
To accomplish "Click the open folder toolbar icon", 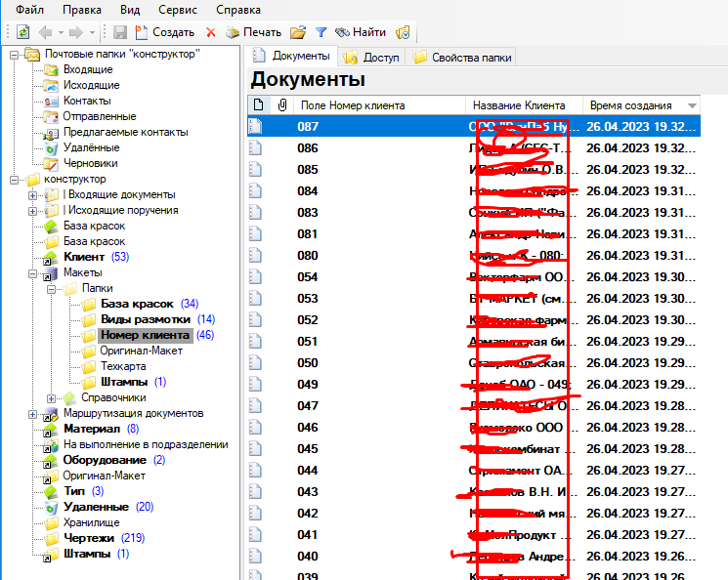I will click(298, 32).
